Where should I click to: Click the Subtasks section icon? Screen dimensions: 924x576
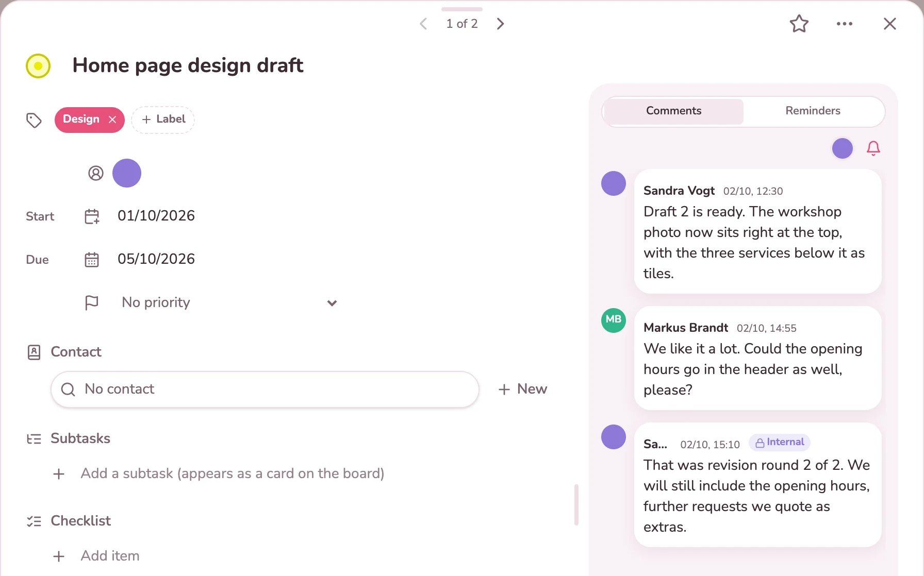pyautogui.click(x=34, y=439)
